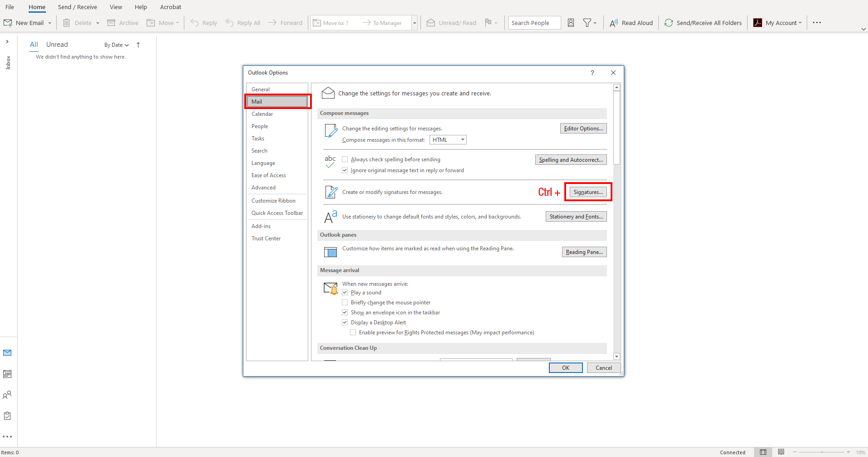
Task: Toggle Show an envelope icon in taskbar
Action: (x=345, y=313)
